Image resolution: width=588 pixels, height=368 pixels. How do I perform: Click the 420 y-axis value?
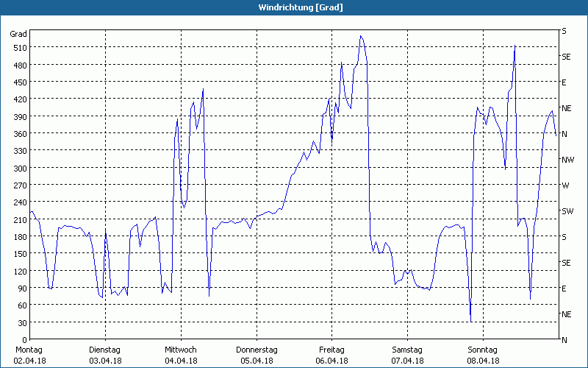[x=21, y=99]
